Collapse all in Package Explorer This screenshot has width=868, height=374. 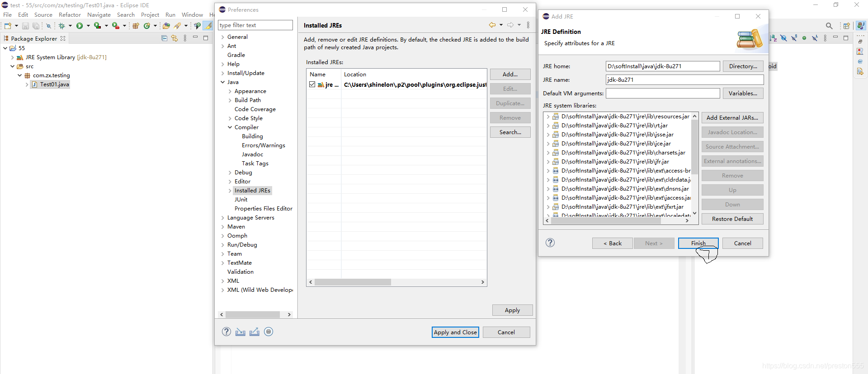click(164, 38)
